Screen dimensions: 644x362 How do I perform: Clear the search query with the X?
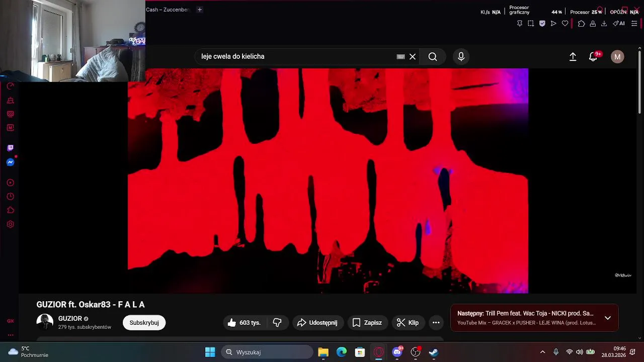click(x=413, y=57)
